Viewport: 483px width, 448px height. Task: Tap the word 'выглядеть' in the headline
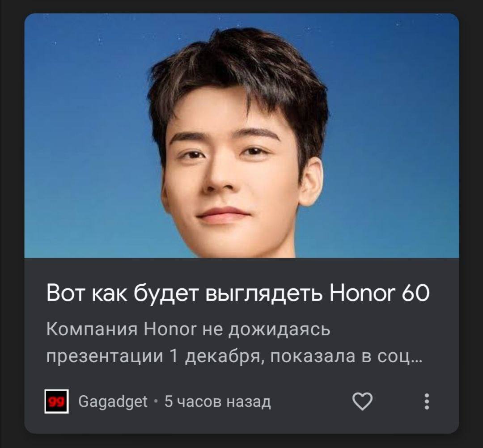click(264, 294)
